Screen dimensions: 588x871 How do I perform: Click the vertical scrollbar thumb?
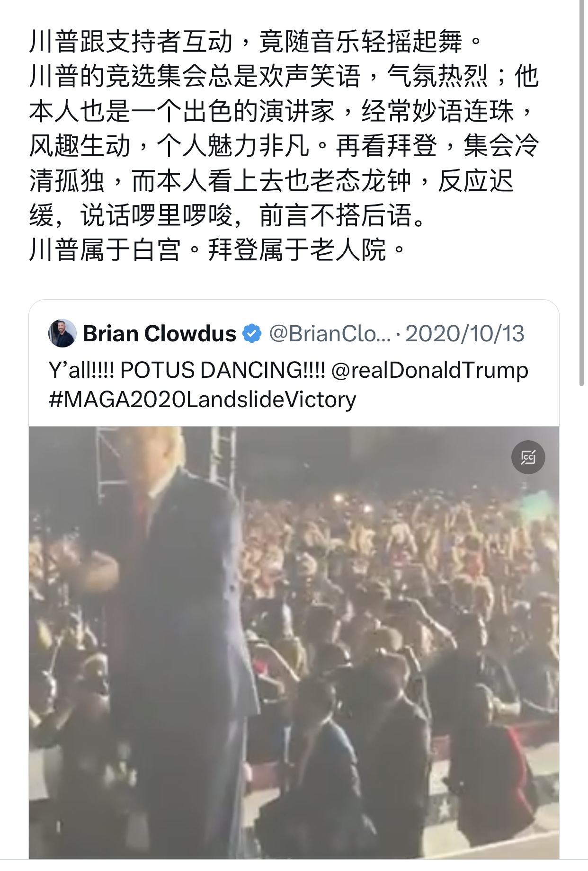click(582, 194)
